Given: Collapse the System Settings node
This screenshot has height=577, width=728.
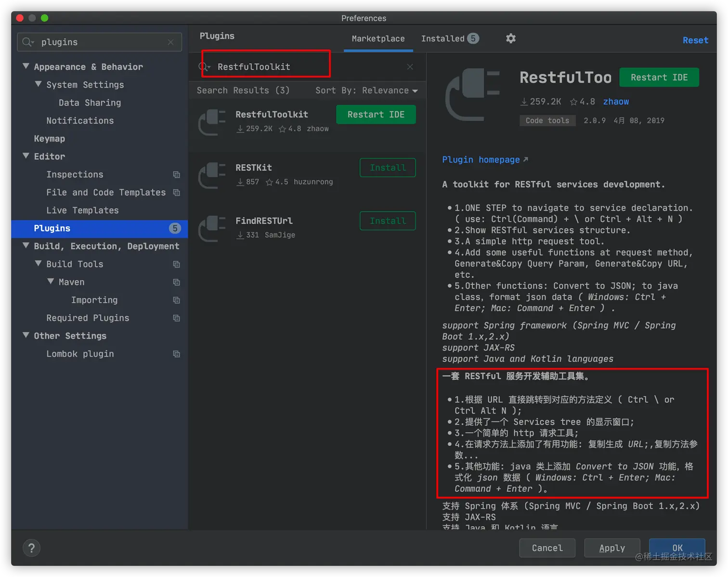Looking at the screenshot, I should tap(39, 84).
